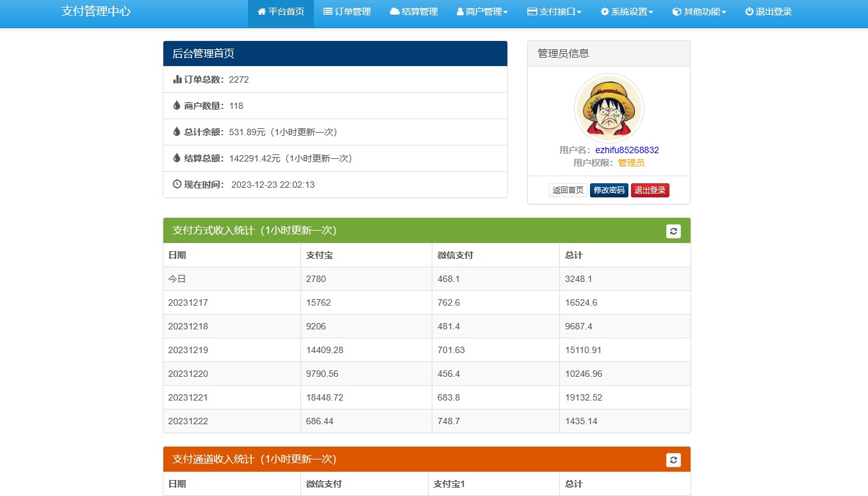Image resolution: width=868 pixels, height=496 pixels.
Task: Expand the 系统设置 dropdown menu
Action: [626, 11]
